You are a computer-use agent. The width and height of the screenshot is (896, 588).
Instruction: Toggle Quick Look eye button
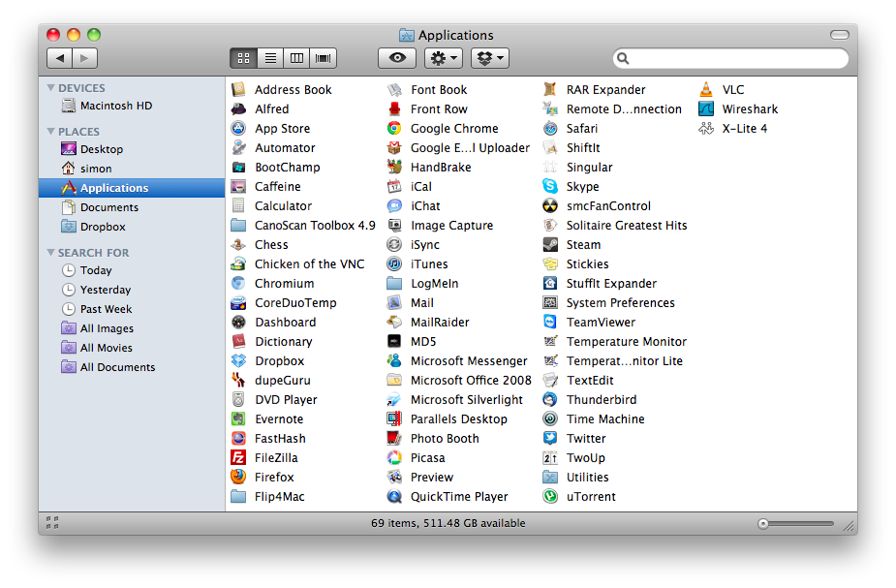click(397, 58)
